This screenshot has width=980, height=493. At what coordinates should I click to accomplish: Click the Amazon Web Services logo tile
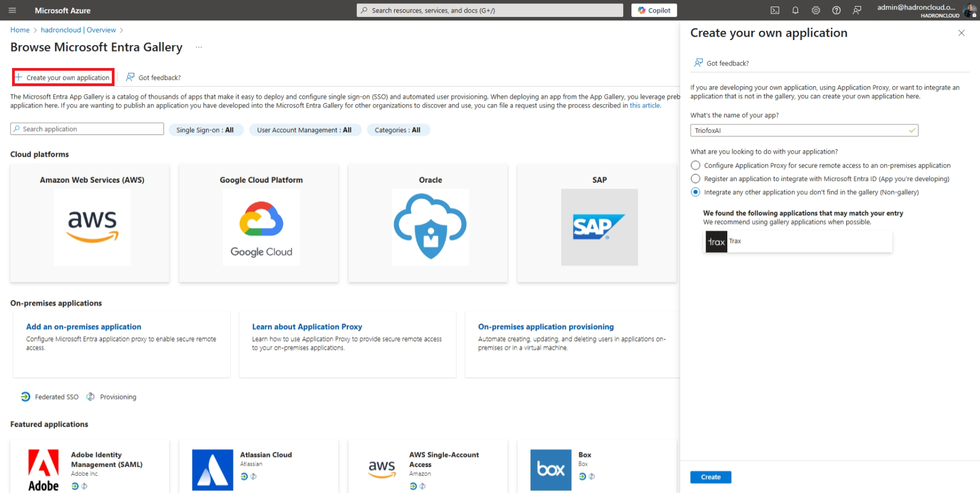[92, 227]
